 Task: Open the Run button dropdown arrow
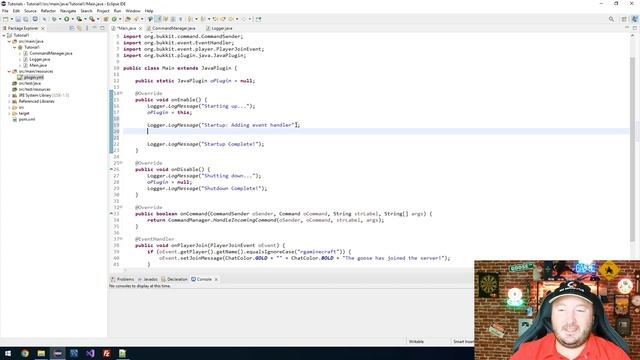tap(72, 19)
